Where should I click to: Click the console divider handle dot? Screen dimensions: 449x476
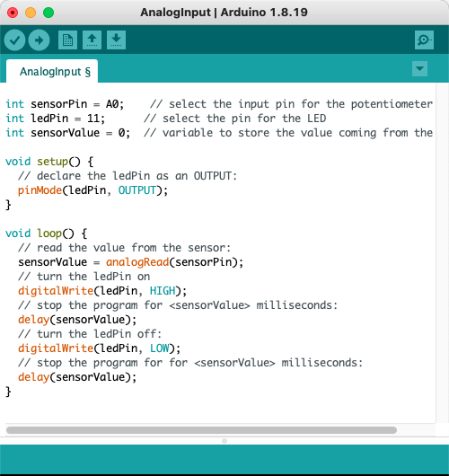click(x=224, y=441)
